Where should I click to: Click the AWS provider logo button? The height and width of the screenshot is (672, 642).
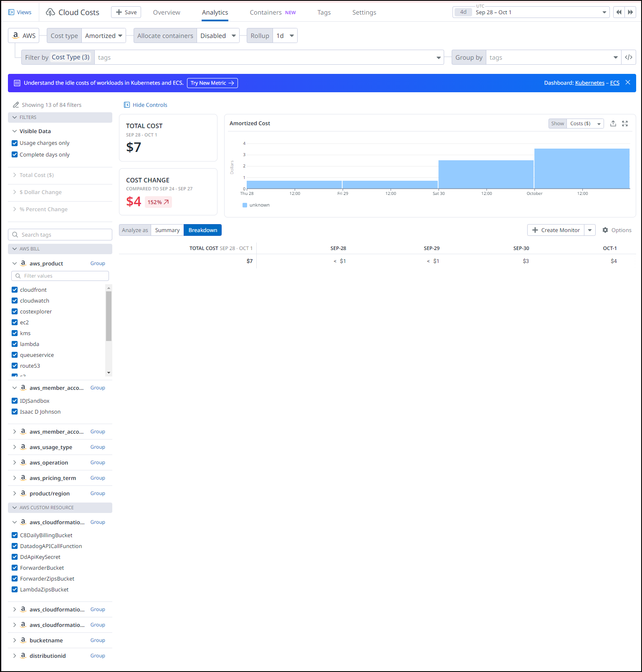point(24,35)
